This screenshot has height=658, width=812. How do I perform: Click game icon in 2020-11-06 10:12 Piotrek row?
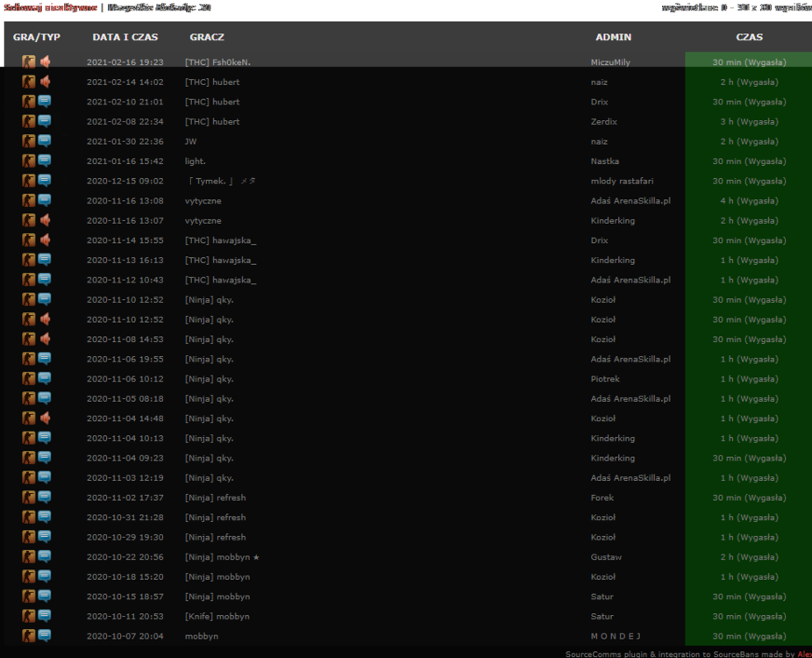pos(28,379)
